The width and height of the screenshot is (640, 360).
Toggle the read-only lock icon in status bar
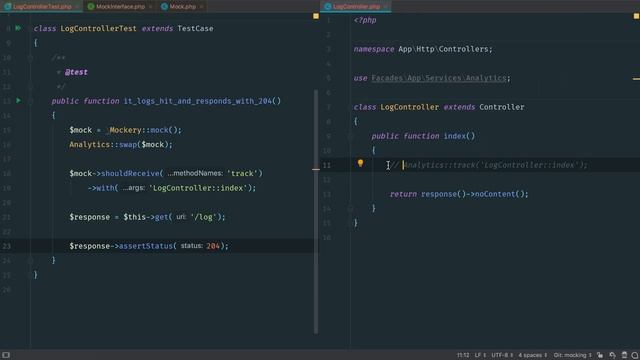(600, 355)
